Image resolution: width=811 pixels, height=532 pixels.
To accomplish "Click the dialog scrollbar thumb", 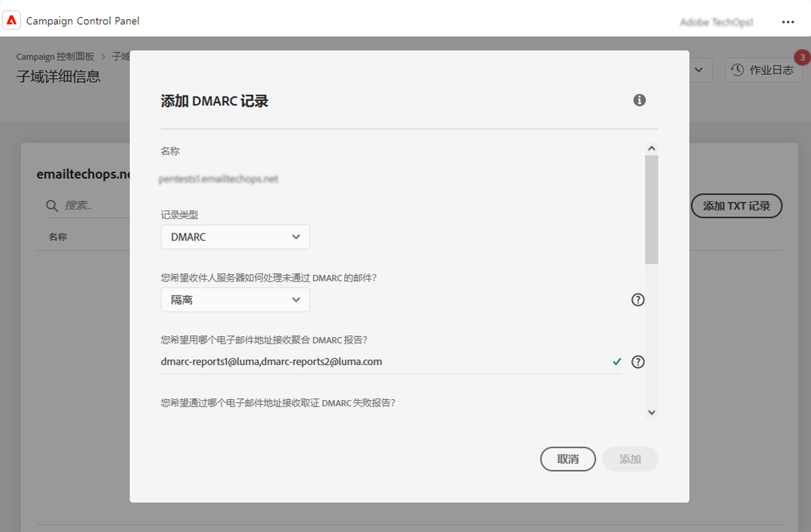I will [652, 210].
